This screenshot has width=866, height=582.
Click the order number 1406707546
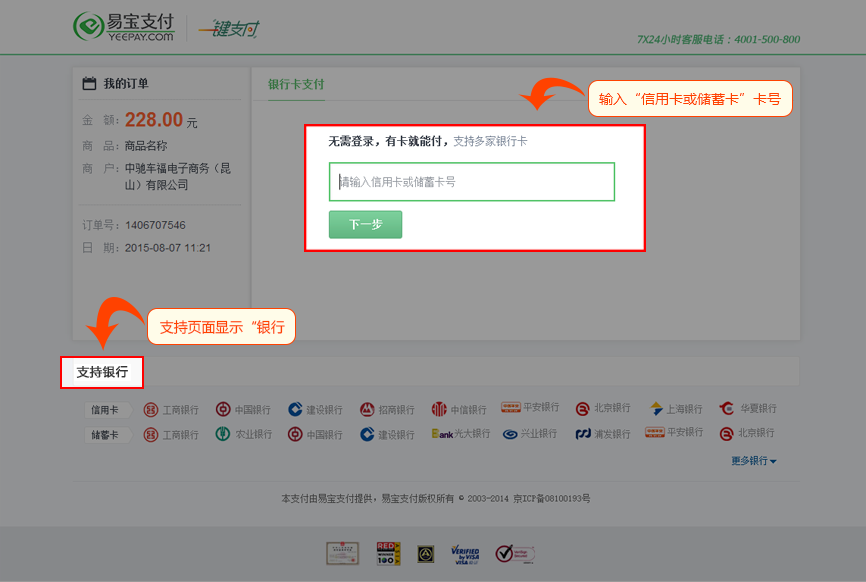(155, 225)
